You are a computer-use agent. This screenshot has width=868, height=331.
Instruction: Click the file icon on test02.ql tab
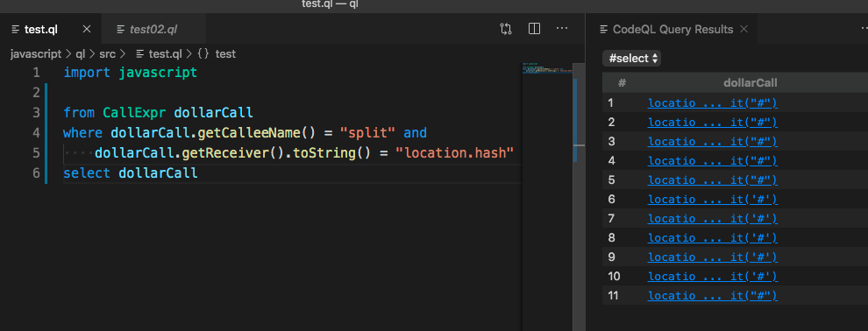120,29
